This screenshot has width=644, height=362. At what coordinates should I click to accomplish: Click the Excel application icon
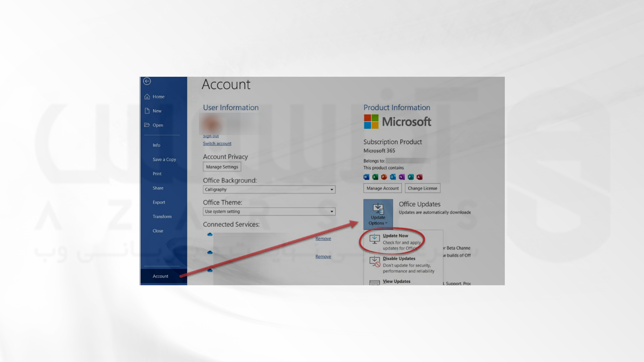point(375,177)
